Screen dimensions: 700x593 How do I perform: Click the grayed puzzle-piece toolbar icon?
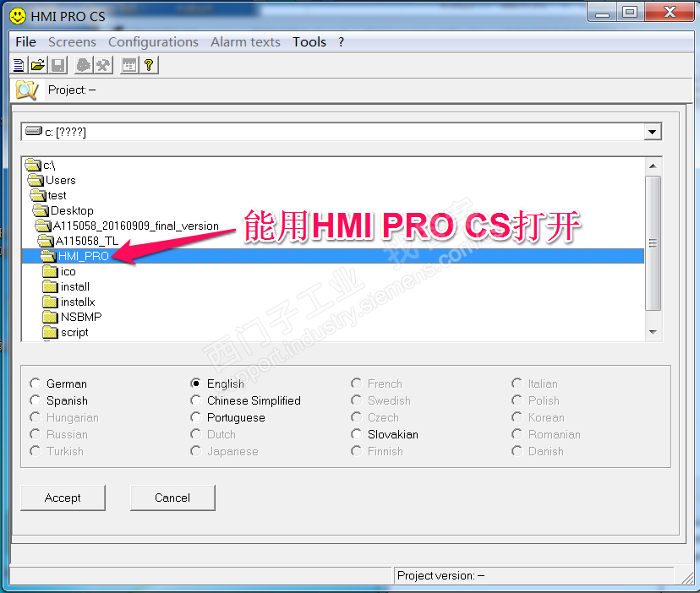[84, 65]
